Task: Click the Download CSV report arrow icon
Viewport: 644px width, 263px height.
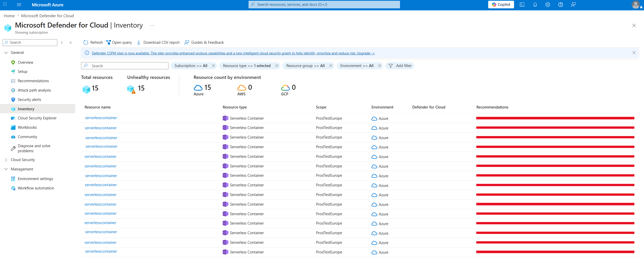Action: click(139, 42)
